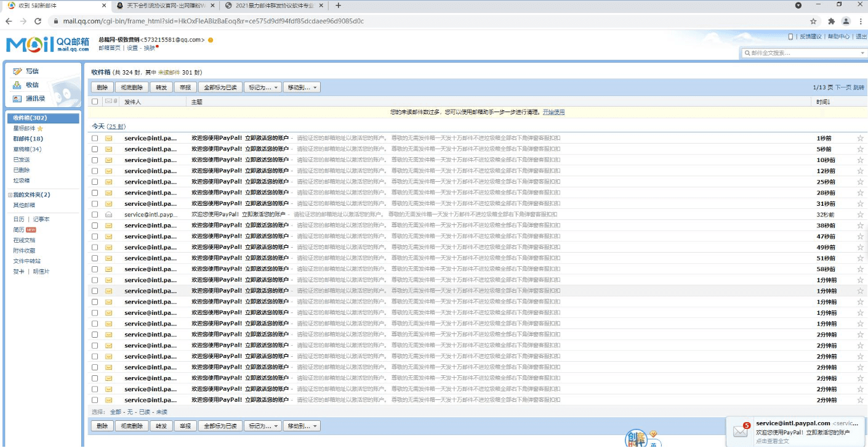Click the yellow status dot after the email address
This screenshot has width=868, height=448.
coord(211,40)
